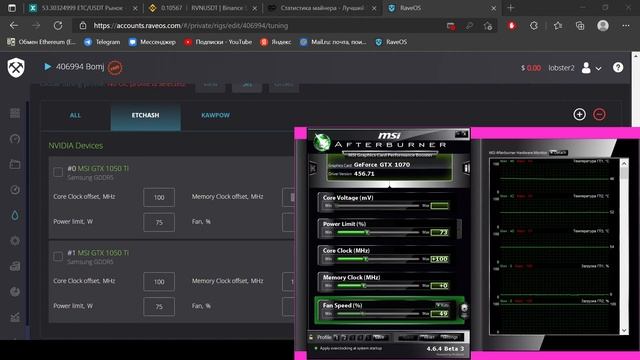Go back with the browser back arrow
Screen dimensions: 640x360
pyautogui.click(x=14, y=25)
